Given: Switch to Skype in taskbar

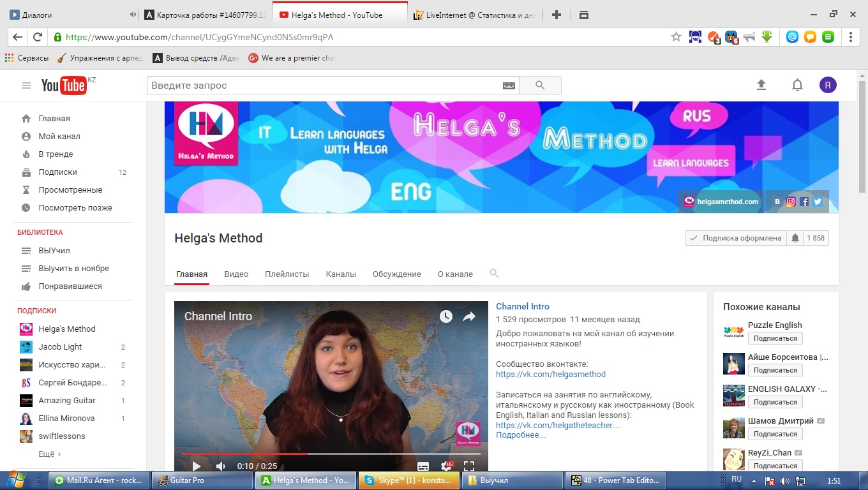Looking at the screenshot, I should click(409, 480).
